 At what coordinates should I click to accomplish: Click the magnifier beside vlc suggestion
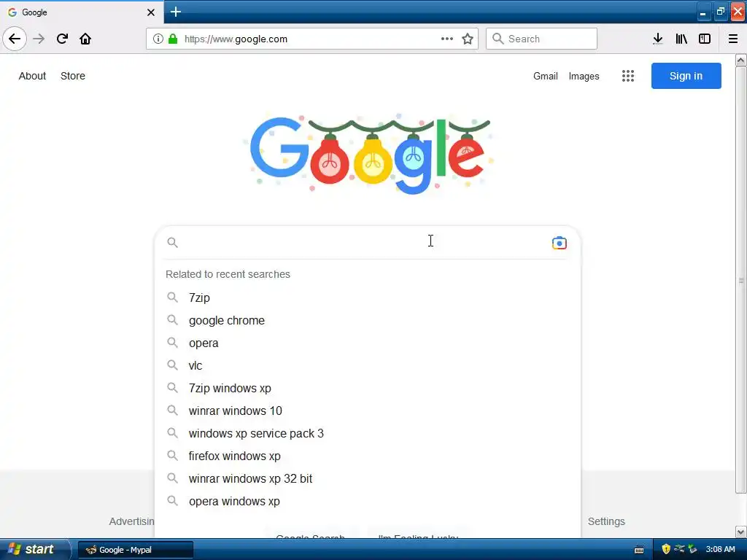pyautogui.click(x=172, y=365)
